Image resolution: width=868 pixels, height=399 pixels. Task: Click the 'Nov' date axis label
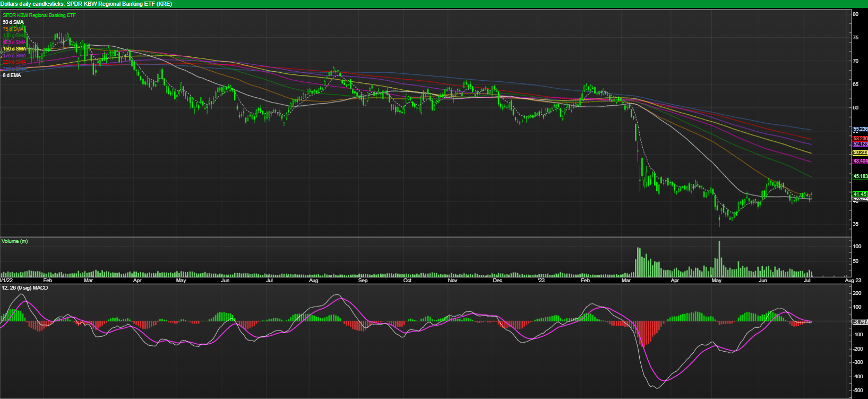(x=452, y=280)
